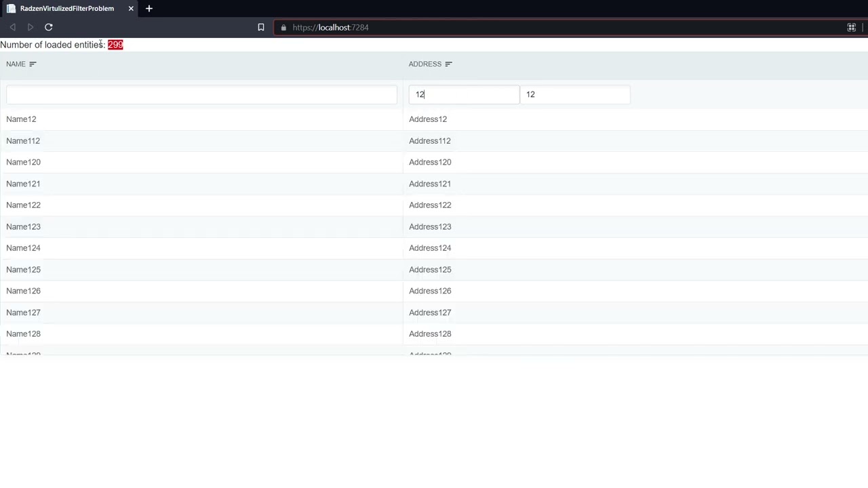Click the Name120 cell
Image resolution: width=868 pixels, height=488 pixels.
coord(201,162)
